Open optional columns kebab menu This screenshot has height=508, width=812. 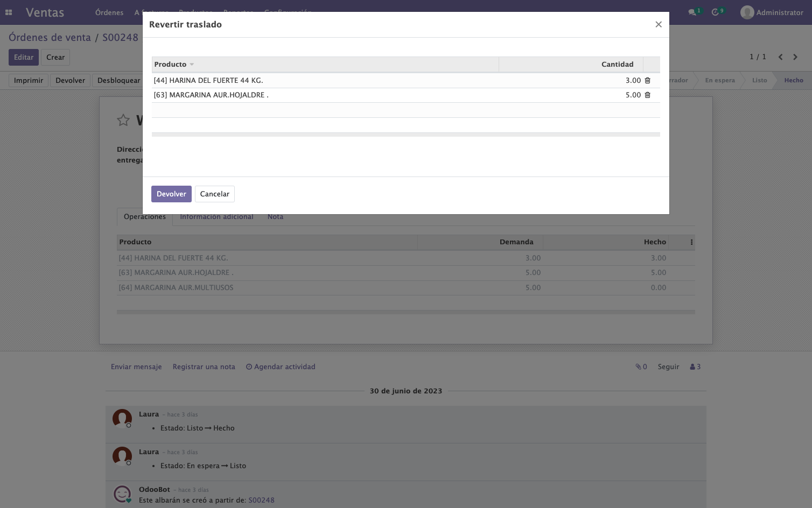(x=691, y=242)
